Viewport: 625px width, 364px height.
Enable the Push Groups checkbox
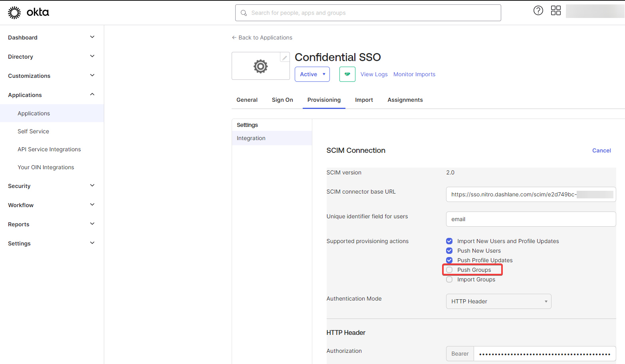[449, 269]
